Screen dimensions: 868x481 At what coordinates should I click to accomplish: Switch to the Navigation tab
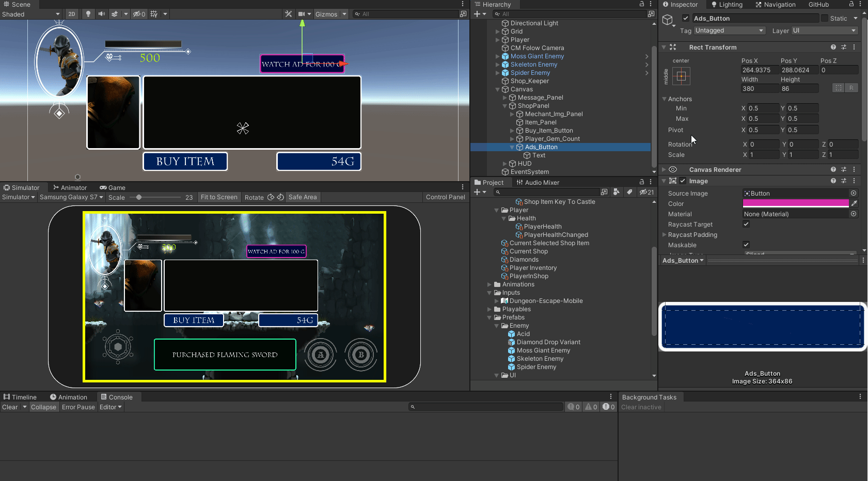pos(775,4)
